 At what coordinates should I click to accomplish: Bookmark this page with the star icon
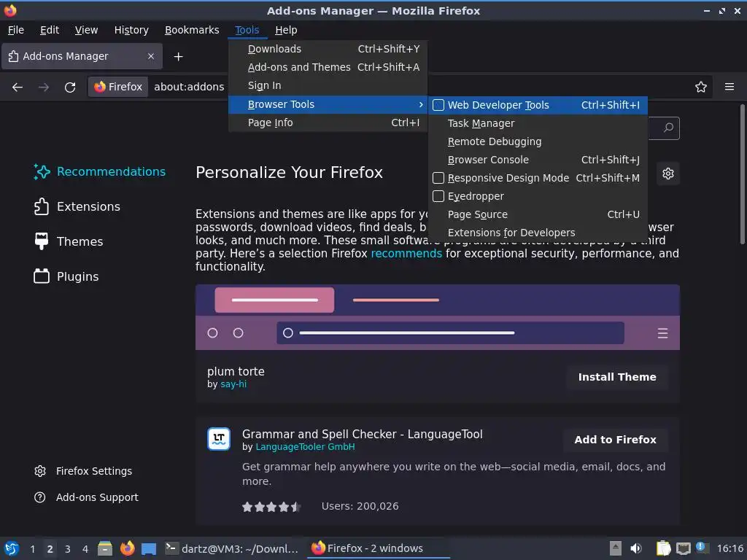(701, 87)
